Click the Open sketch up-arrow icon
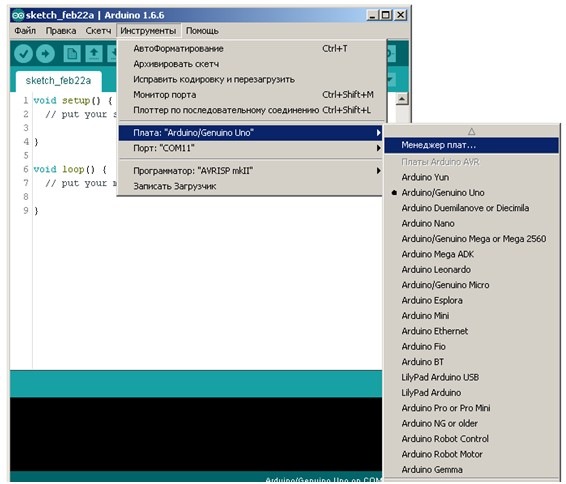 coord(94,54)
